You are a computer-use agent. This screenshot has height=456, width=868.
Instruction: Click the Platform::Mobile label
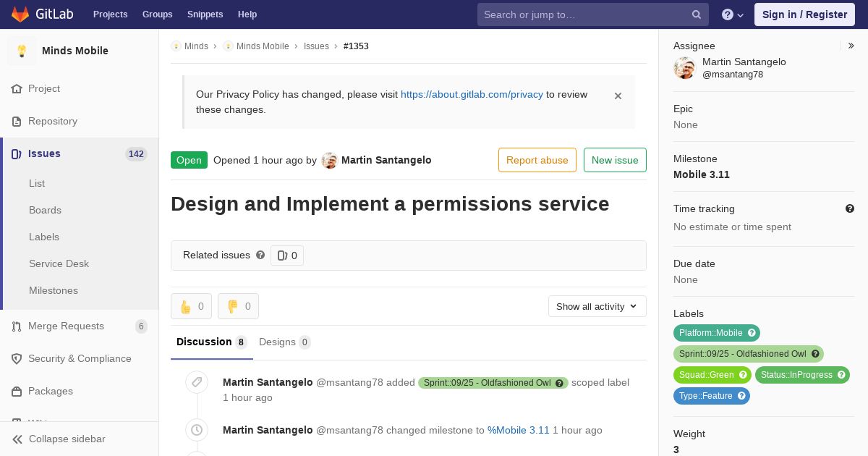pos(717,333)
